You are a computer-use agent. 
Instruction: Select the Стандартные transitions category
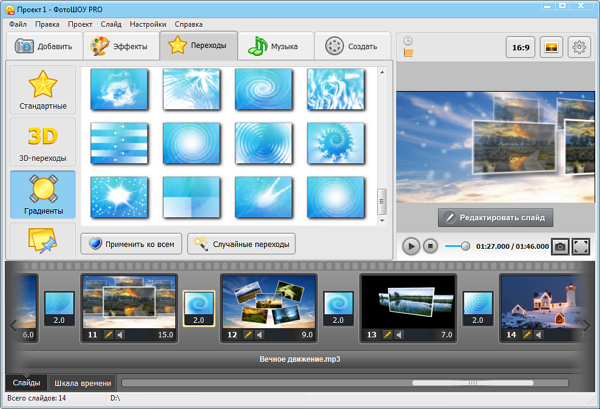click(43, 90)
